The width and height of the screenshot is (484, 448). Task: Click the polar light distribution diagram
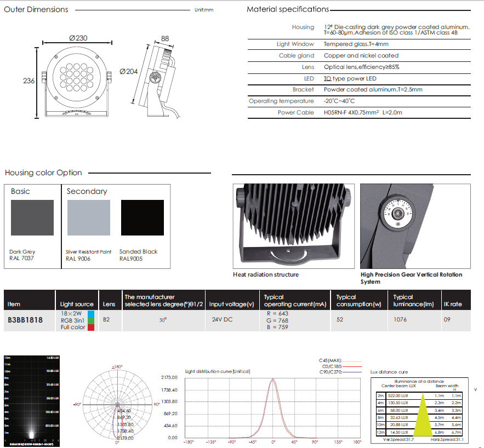click(x=117, y=405)
